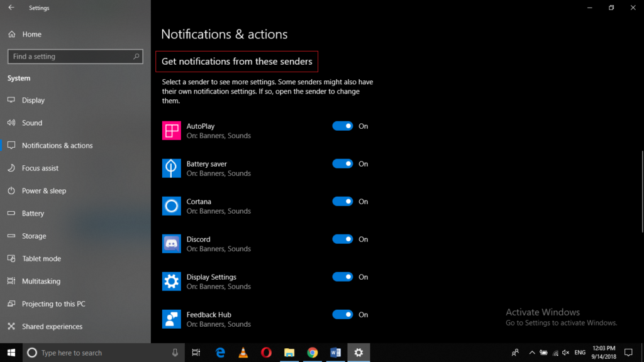
Task: Click the muted volume icon in tray
Action: [x=565, y=353]
